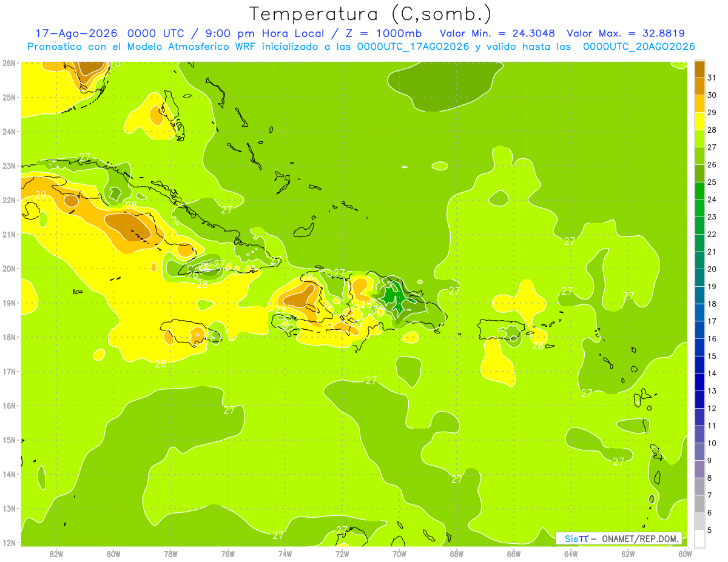Click the colorbar segment between 26 and 27

click(x=699, y=156)
